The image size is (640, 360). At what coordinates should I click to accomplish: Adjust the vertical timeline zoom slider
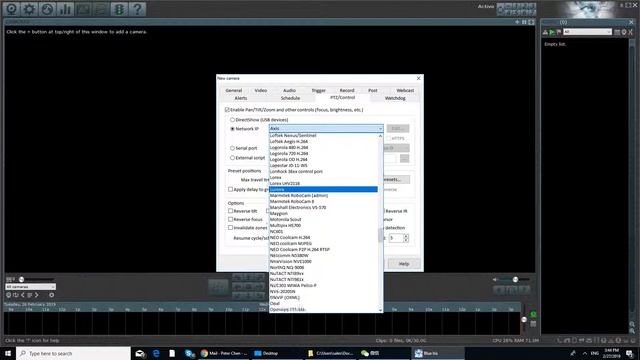click(x=524, y=320)
